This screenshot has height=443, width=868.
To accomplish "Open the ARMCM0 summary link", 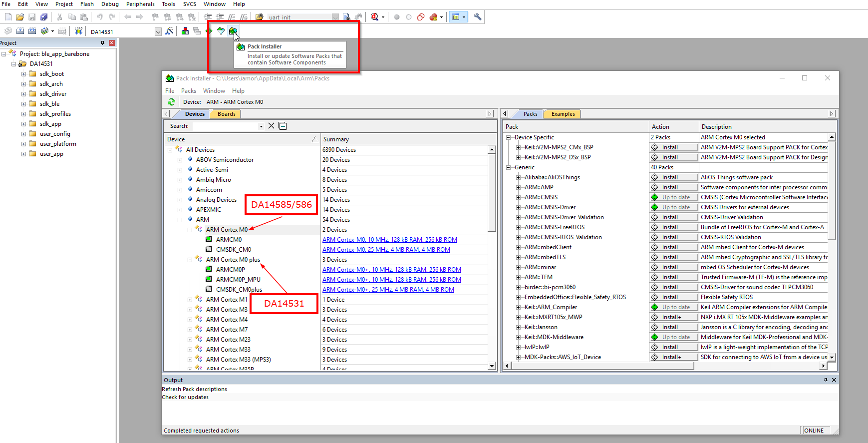I will pos(390,240).
